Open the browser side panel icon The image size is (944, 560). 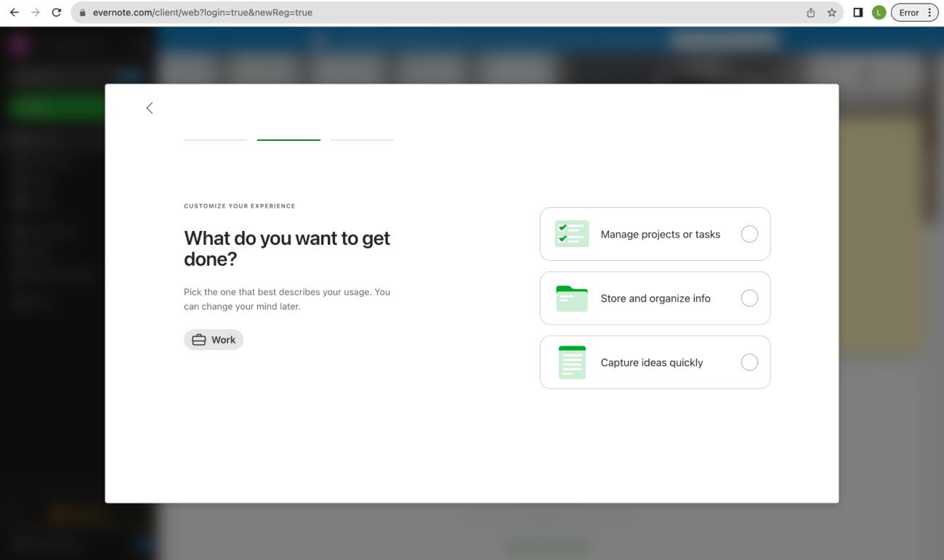coord(858,12)
